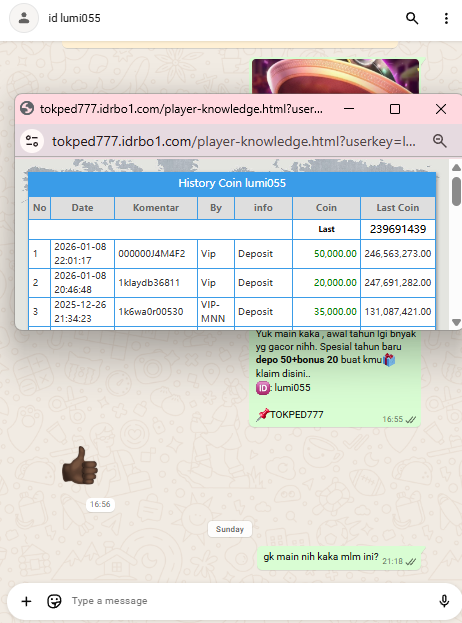Click the 20,000.00 coin amount
This screenshot has width=462, height=623.
(x=335, y=282)
